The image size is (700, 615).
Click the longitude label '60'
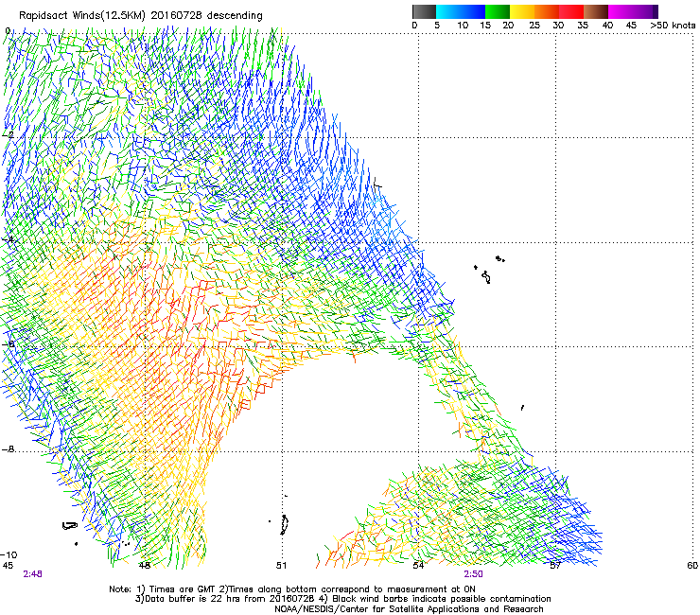[x=692, y=566]
